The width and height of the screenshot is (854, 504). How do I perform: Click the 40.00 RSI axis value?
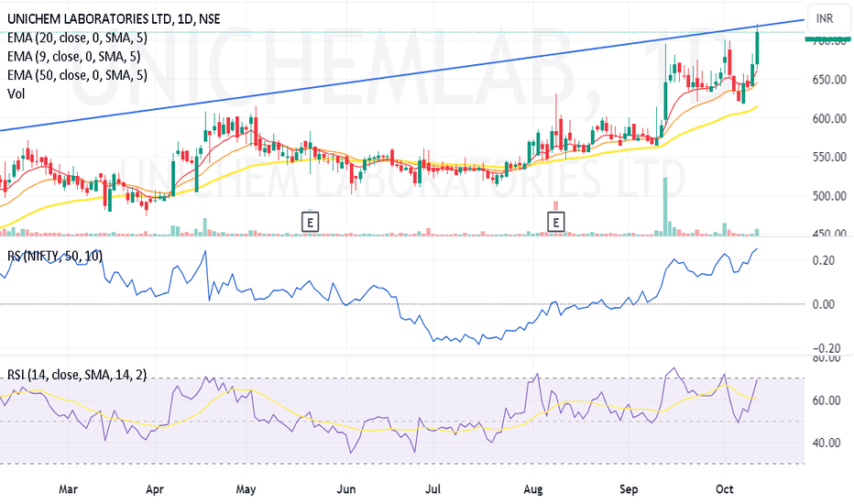(x=827, y=443)
